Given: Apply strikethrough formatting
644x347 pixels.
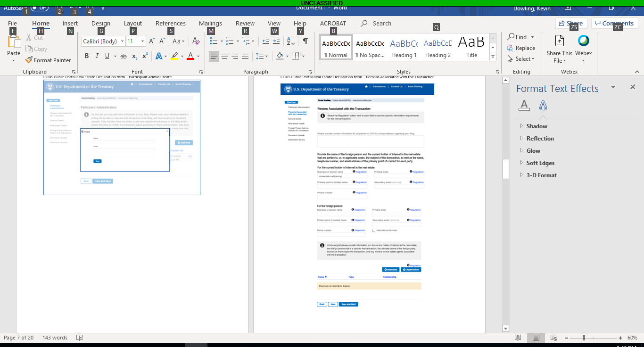Looking at the screenshot, I should [x=124, y=56].
